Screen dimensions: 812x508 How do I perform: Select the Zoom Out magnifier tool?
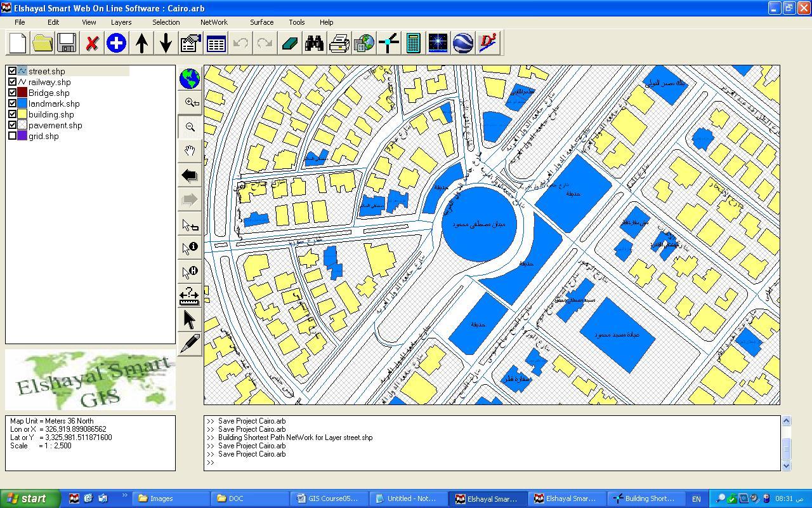click(x=190, y=127)
